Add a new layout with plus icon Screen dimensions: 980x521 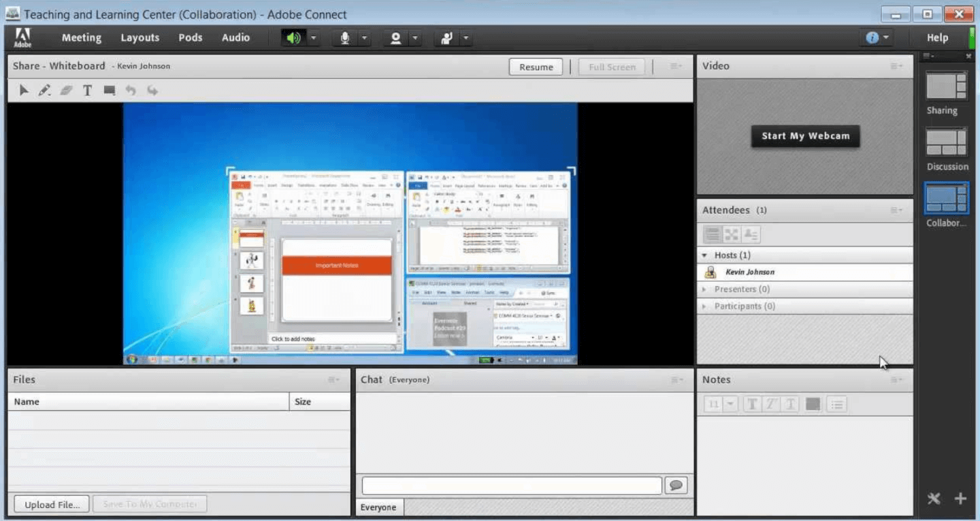click(960, 499)
